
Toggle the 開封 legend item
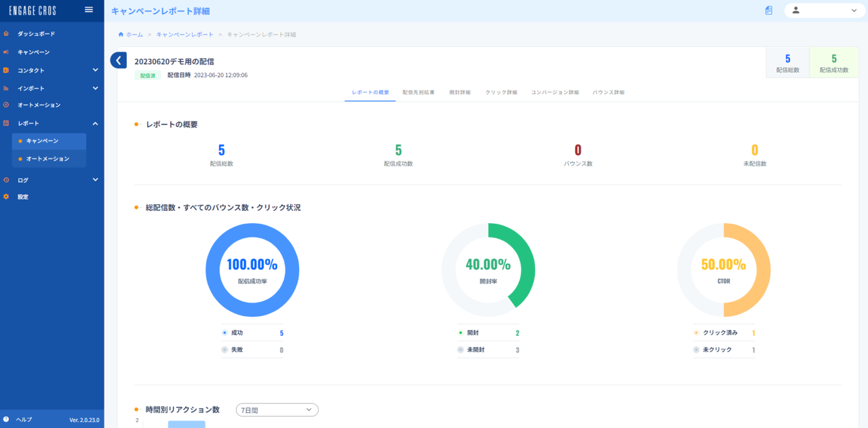pyautogui.click(x=488, y=333)
